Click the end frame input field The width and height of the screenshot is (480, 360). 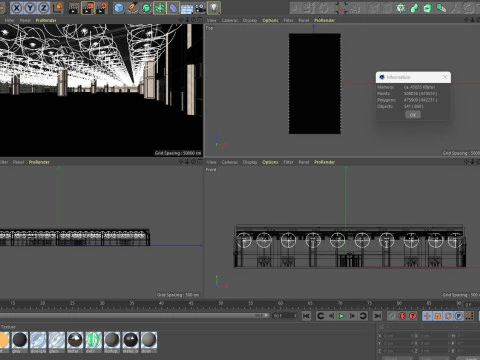coord(285,316)
